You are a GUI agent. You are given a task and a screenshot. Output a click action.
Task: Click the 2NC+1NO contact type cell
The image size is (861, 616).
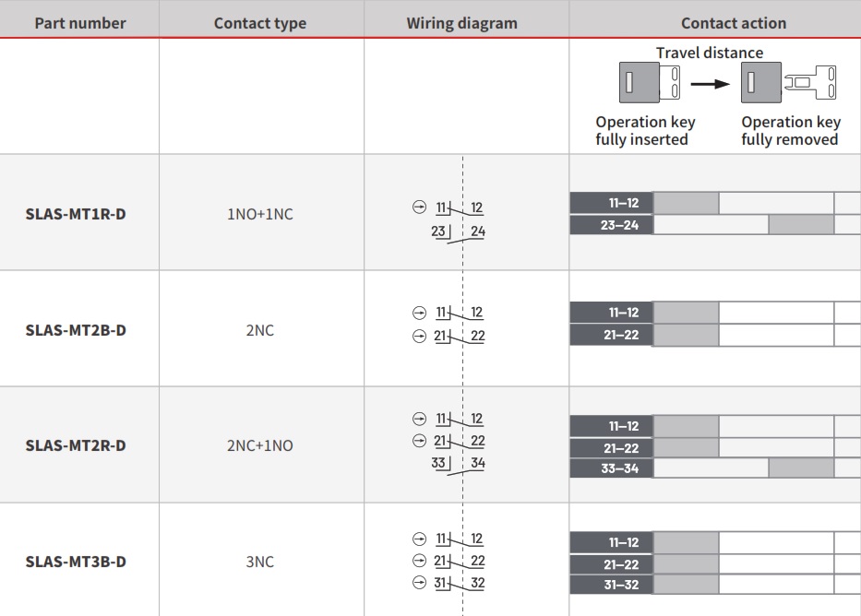260,445
